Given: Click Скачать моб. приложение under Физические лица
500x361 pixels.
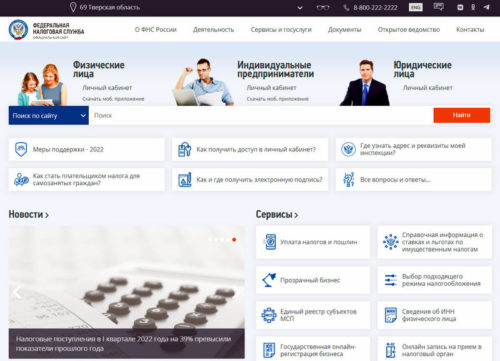Looking at the screenshot, I should point(113,99).
